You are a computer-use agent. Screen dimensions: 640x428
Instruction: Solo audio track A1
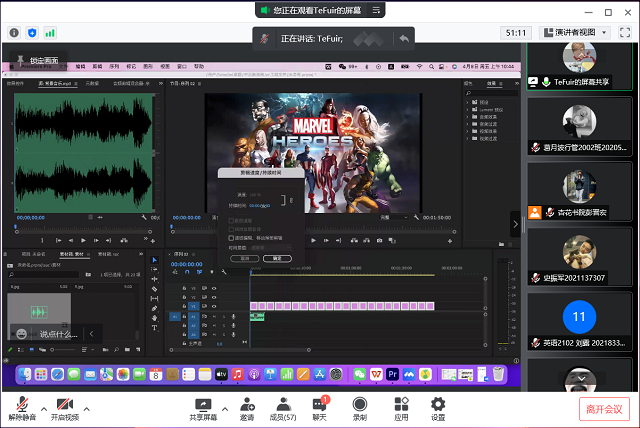pos(224,317)
